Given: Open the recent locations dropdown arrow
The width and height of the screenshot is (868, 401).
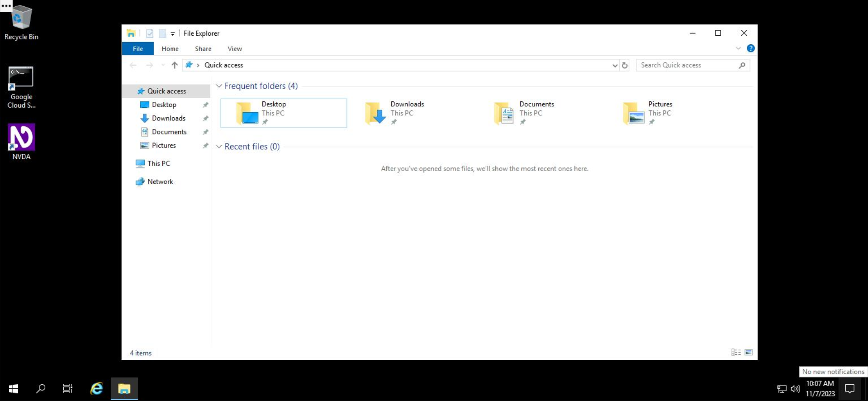Looking at the screenshot, I should [x=163, y=65].
